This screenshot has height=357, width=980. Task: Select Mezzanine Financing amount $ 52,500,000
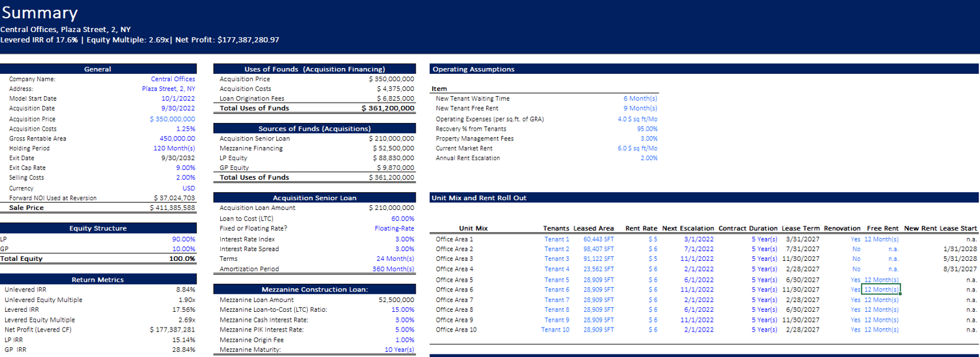393,148
